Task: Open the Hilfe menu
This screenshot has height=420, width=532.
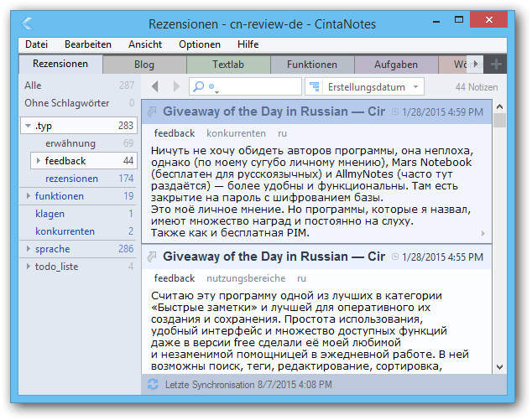Action: pos(248,44)
